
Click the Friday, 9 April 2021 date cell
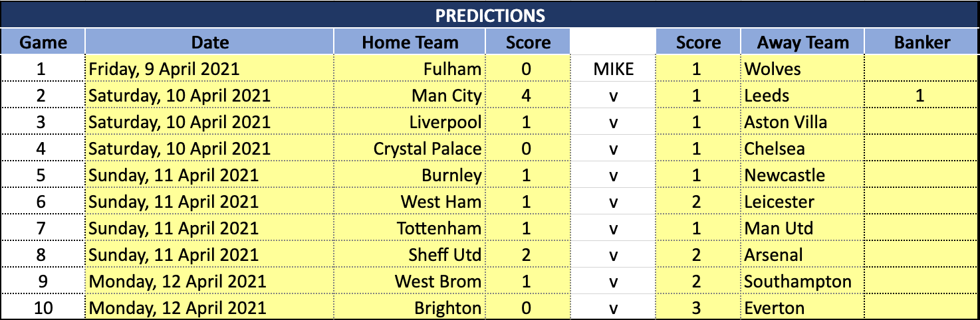click(209, 69)
